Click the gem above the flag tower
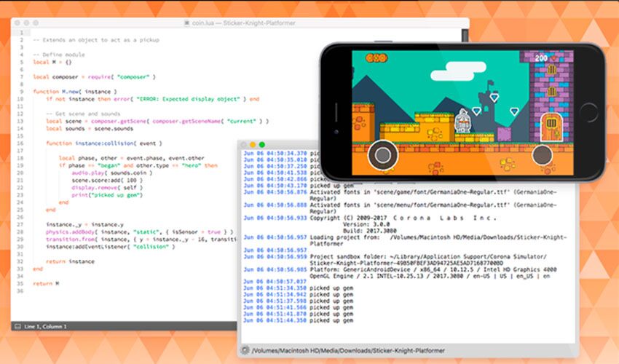Image resolution: width=619 pixels, height=364 pixels. click(x=494, y=97)
